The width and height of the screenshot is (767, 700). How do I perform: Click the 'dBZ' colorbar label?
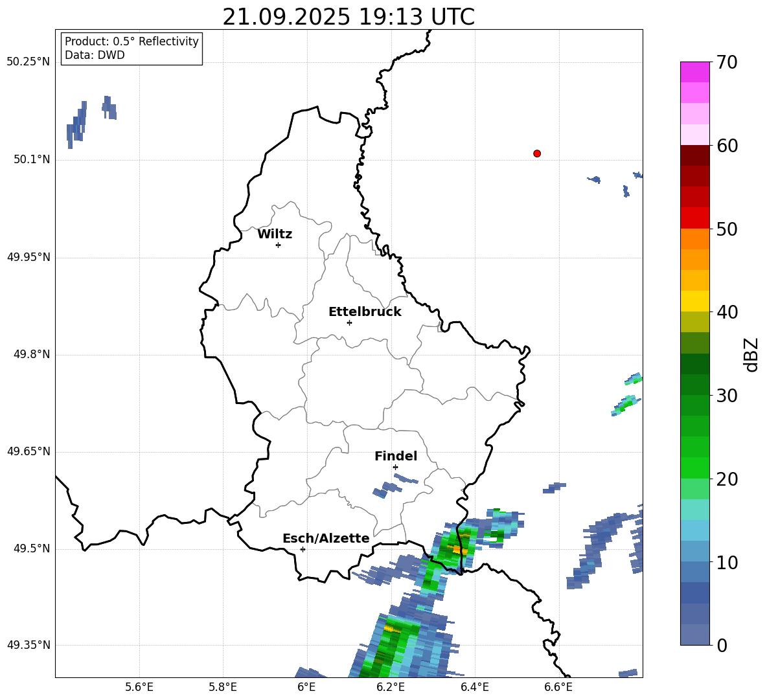(751, 354)
